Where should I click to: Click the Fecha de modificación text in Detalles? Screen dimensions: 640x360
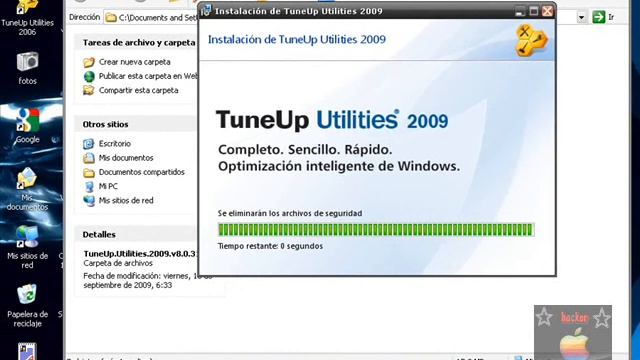(x=140, y=280)
